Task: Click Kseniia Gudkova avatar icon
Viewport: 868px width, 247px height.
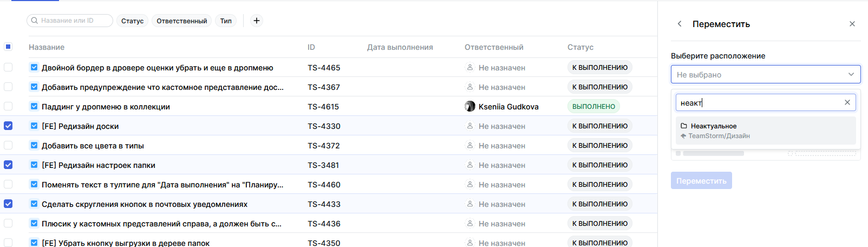Action: coord(470,107)
